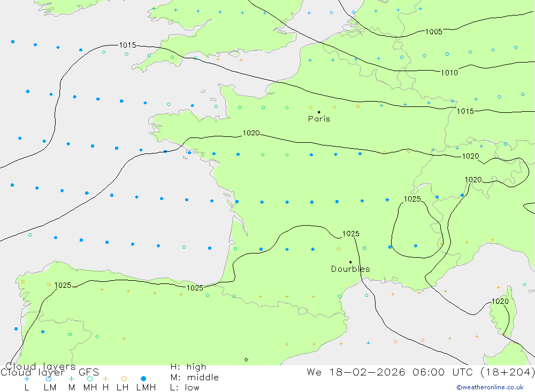This screenshot has width=535, height=392.
Task: Click the orange plus H legend symbol
Action: coord(105,379)
